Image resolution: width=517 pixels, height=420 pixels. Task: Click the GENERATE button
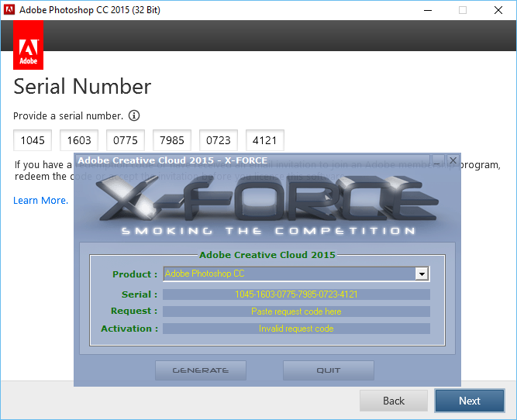(201, 370)
